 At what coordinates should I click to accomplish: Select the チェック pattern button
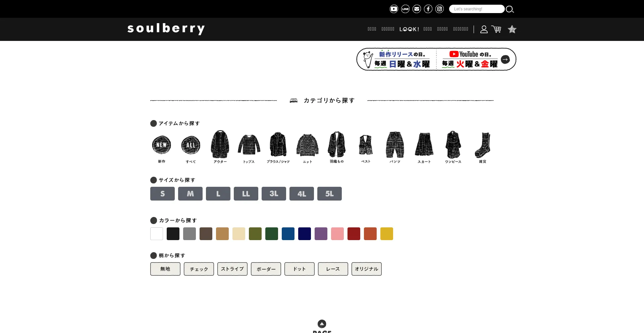pos(199,269)
